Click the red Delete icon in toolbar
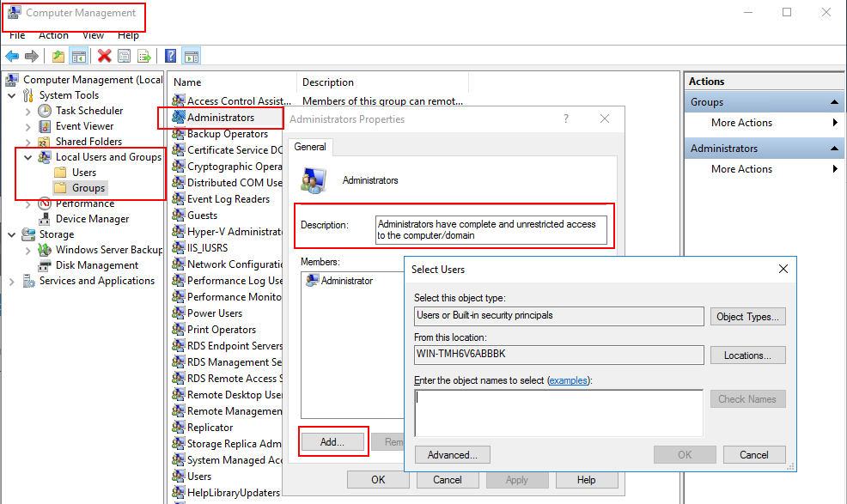Viewport: 847px width, 504px height. [104, 56]
